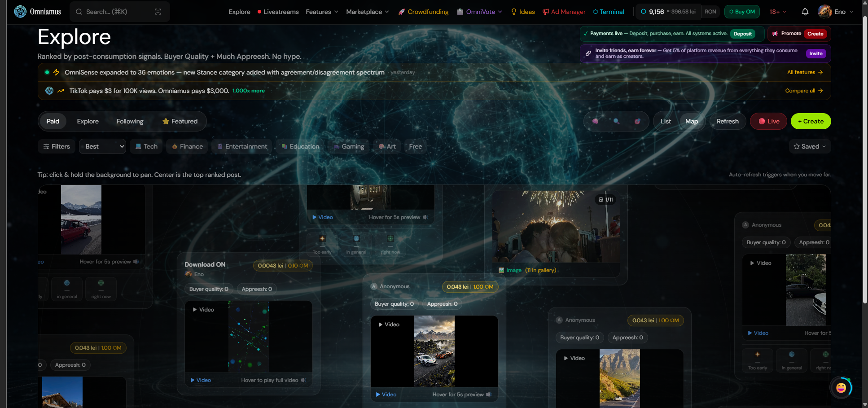Viewport: 868px width, 408px height.
Task: Toggle the Free content filter chip
Action: [415, 146]
